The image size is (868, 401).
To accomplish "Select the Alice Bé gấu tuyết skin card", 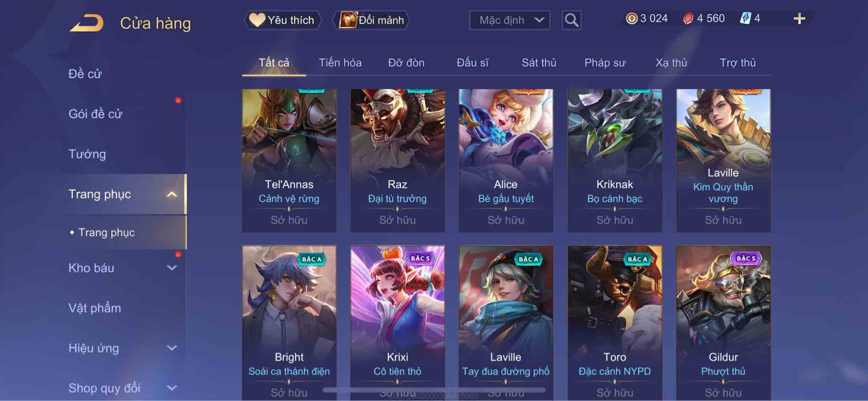I will [x=506, y=160].
